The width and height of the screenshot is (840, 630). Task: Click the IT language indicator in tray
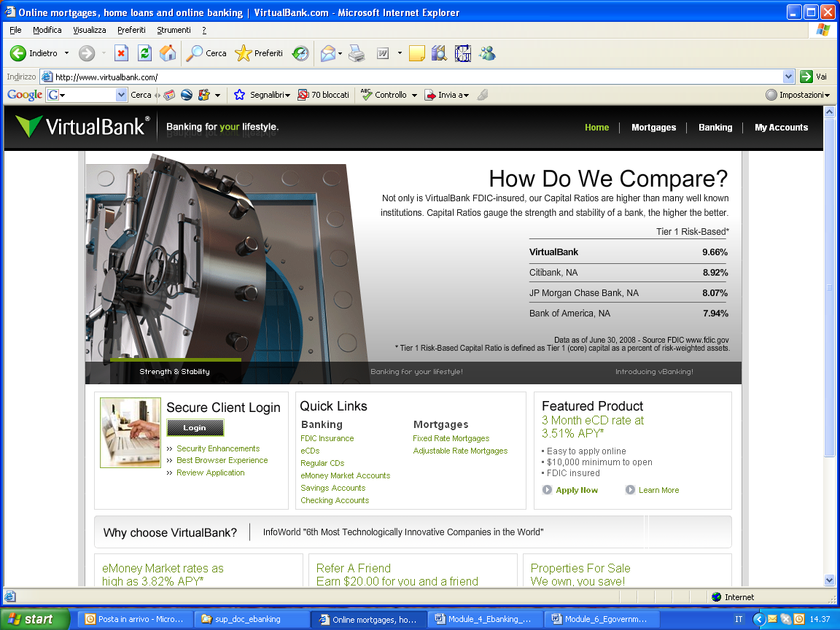pyautogui.click(x=739, y=619)
